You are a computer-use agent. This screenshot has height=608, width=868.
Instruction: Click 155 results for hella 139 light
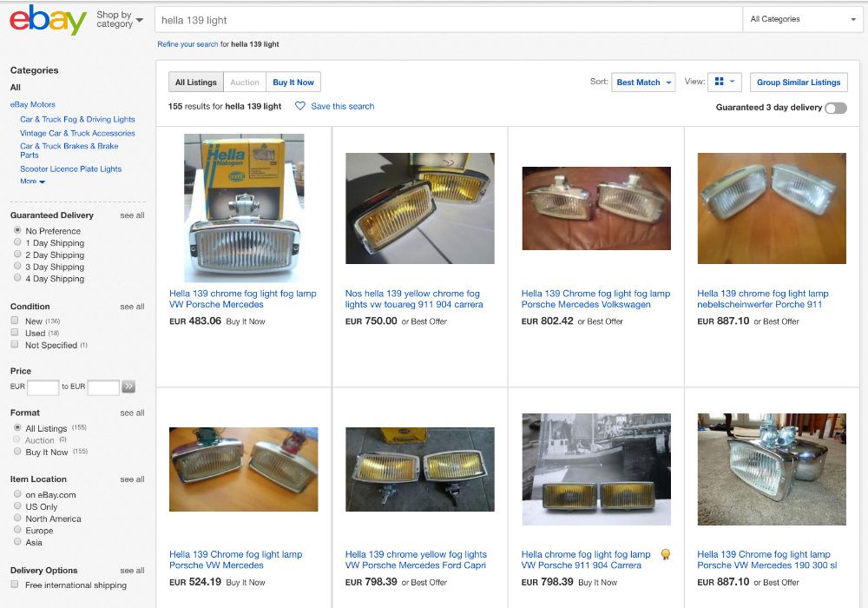point(225,106)
